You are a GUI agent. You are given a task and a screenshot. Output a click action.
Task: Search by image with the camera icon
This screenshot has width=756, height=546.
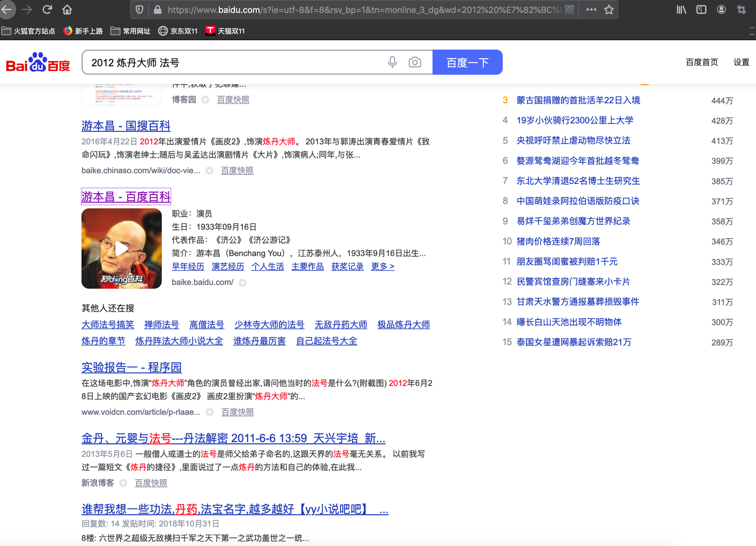(x=415, y=62)
